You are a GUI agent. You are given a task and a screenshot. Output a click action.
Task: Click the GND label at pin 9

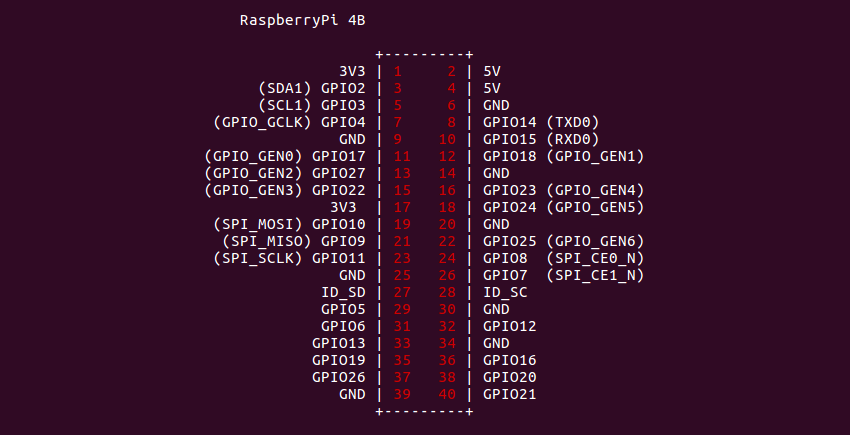[x=352, y=139]
